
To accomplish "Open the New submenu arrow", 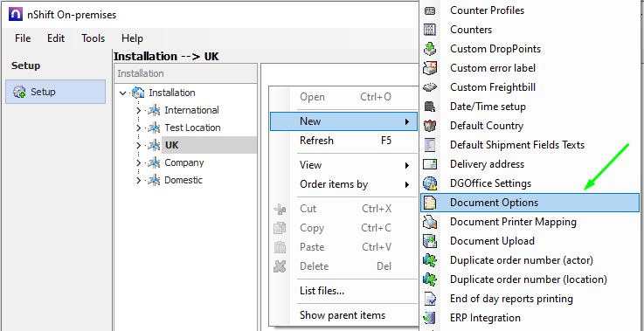I will coord(407,121).
